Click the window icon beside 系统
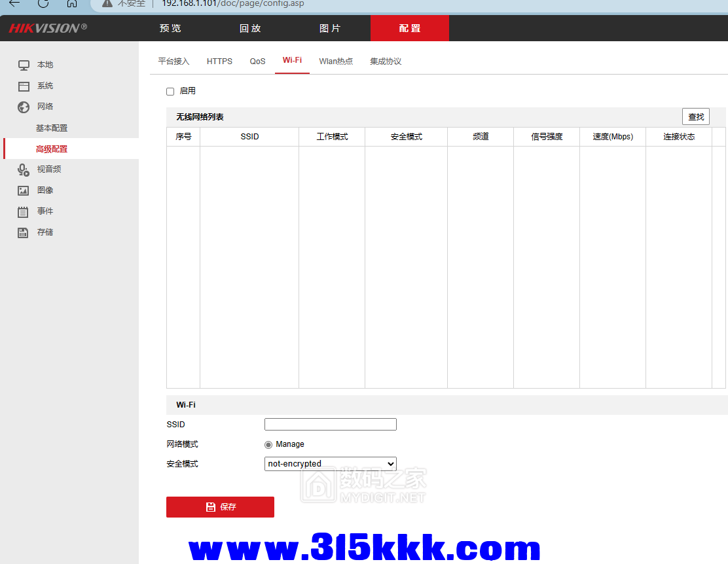This screenshot has width=728, height=564. pos(24,86)
